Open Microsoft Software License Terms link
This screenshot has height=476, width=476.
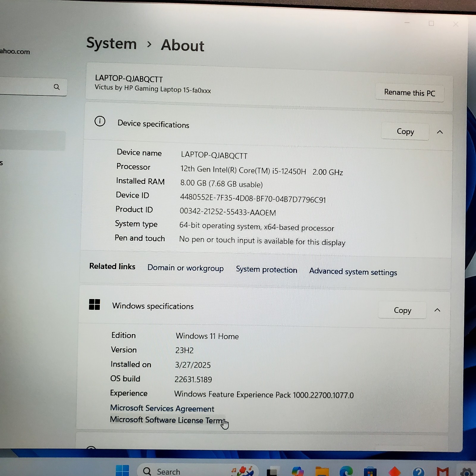tap(167, 420)
